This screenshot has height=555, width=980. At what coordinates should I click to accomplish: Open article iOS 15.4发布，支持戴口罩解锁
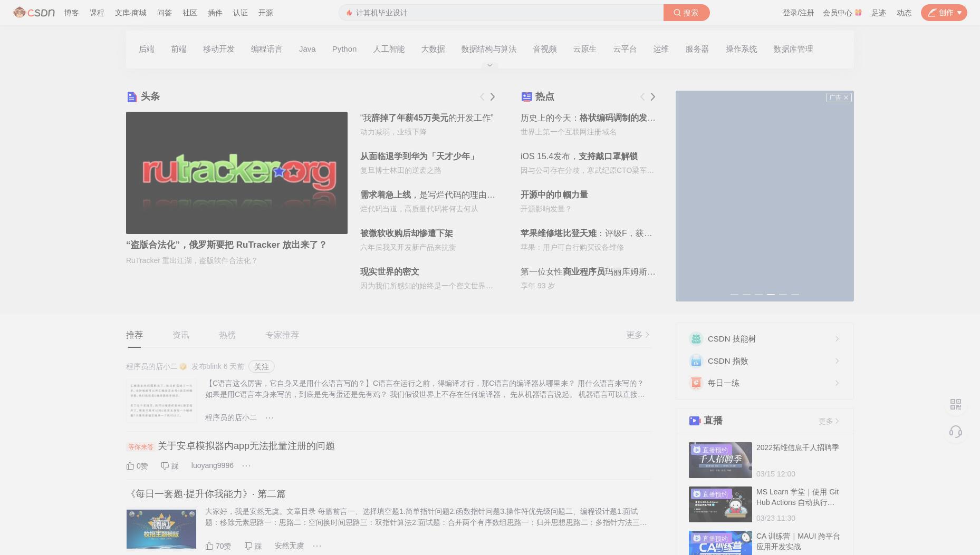pos(579,156)
